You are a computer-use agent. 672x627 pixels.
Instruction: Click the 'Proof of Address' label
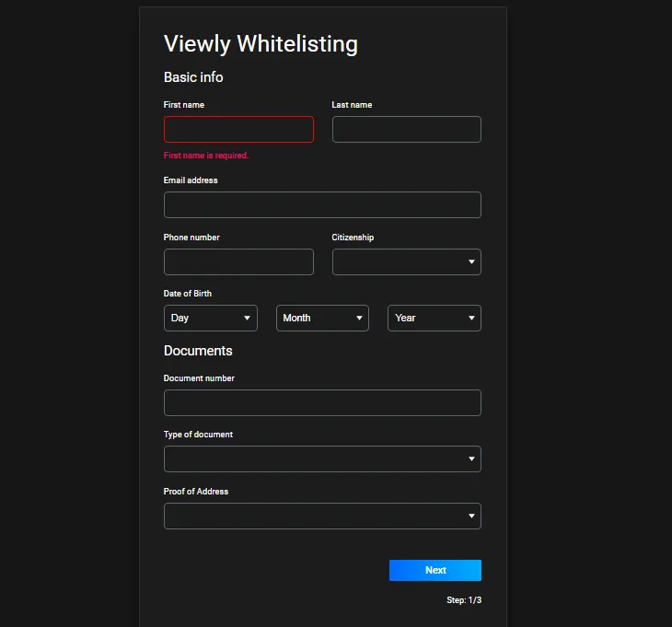coord(196,492)
